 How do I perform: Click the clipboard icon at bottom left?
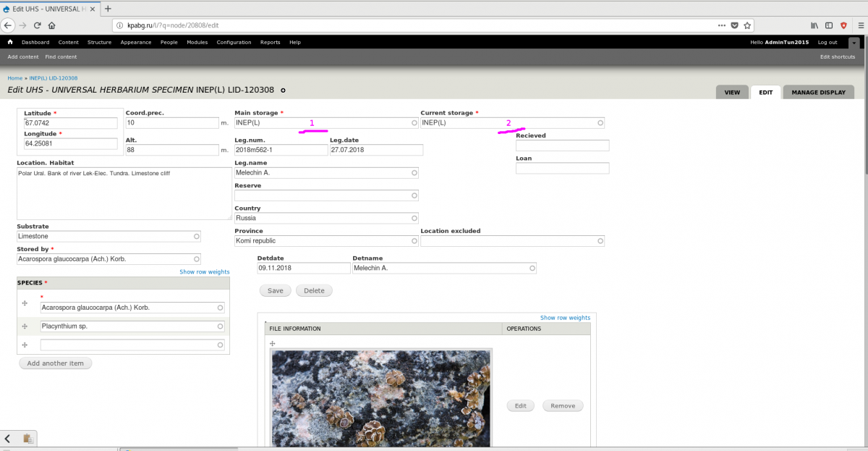(x=27, y=439)
